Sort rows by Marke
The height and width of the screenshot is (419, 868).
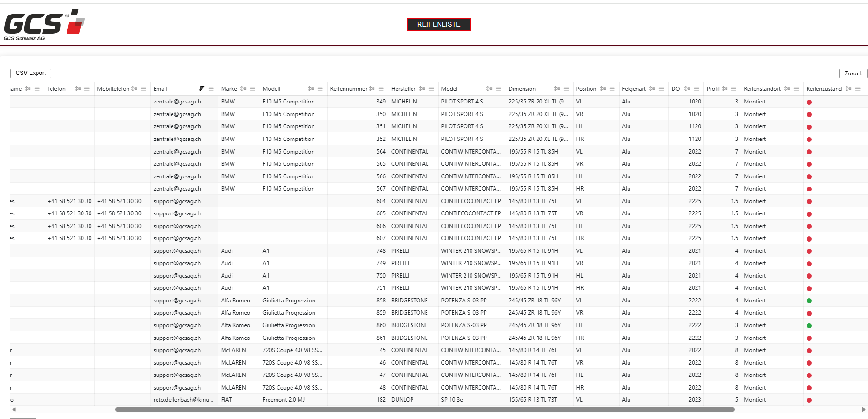click(243, 89)
